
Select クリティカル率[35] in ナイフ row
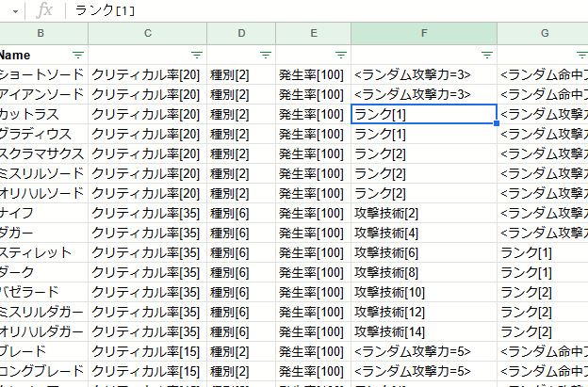147,213
